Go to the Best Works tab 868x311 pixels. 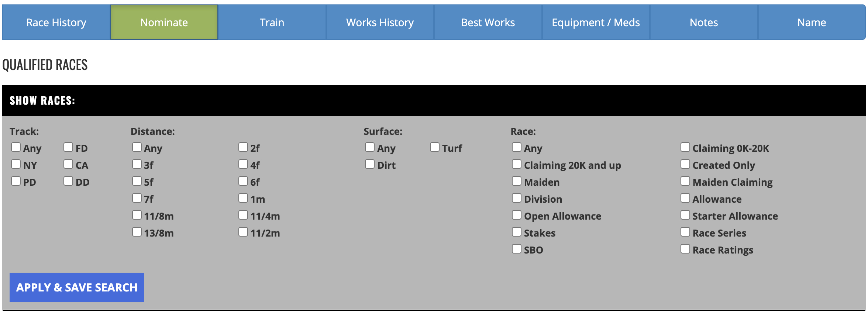pos(488,22)
